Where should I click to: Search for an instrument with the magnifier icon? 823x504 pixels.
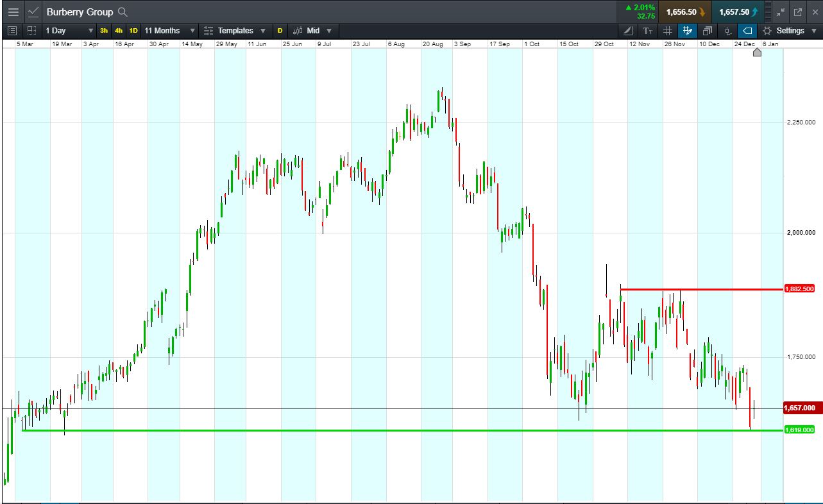(x=123, y=12)
